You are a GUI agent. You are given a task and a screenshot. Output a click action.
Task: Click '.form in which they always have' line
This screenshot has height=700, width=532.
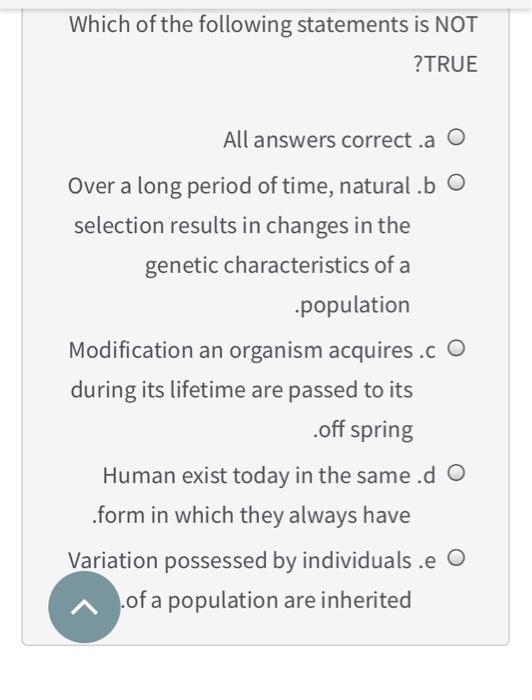(x=251, y=515)
